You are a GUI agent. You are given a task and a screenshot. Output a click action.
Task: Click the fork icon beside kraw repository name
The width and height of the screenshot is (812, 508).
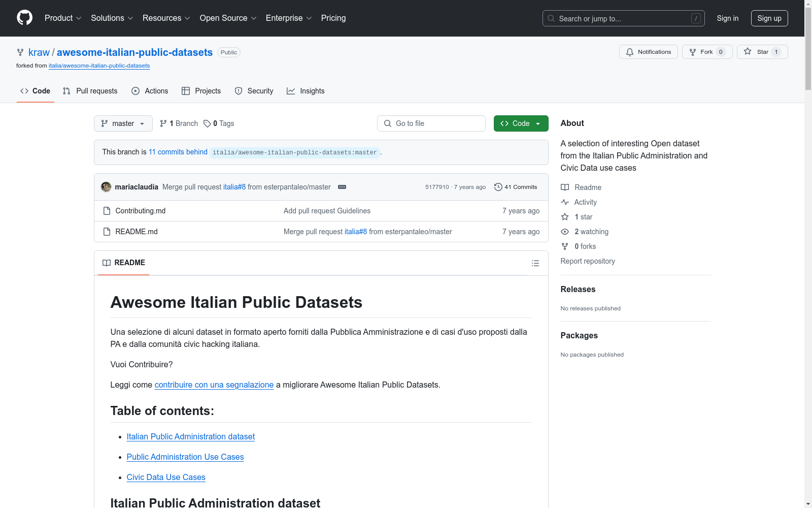pos(20,52)
